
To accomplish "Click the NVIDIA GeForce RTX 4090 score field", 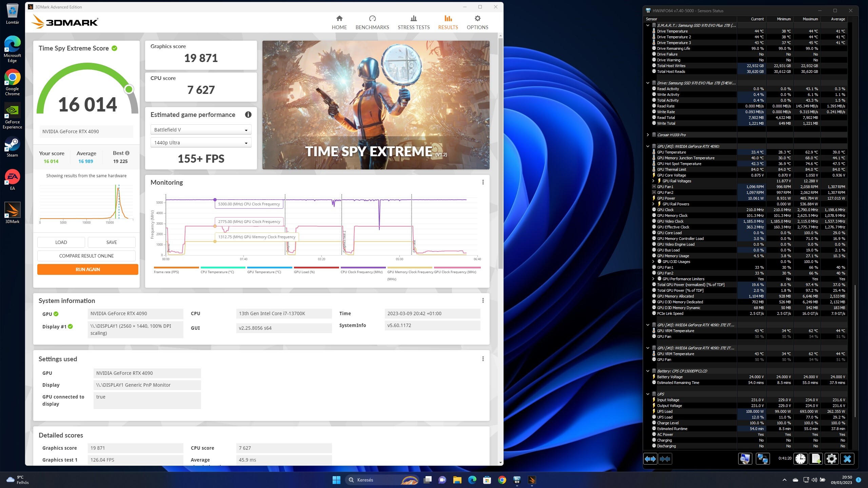I will 86,131.
